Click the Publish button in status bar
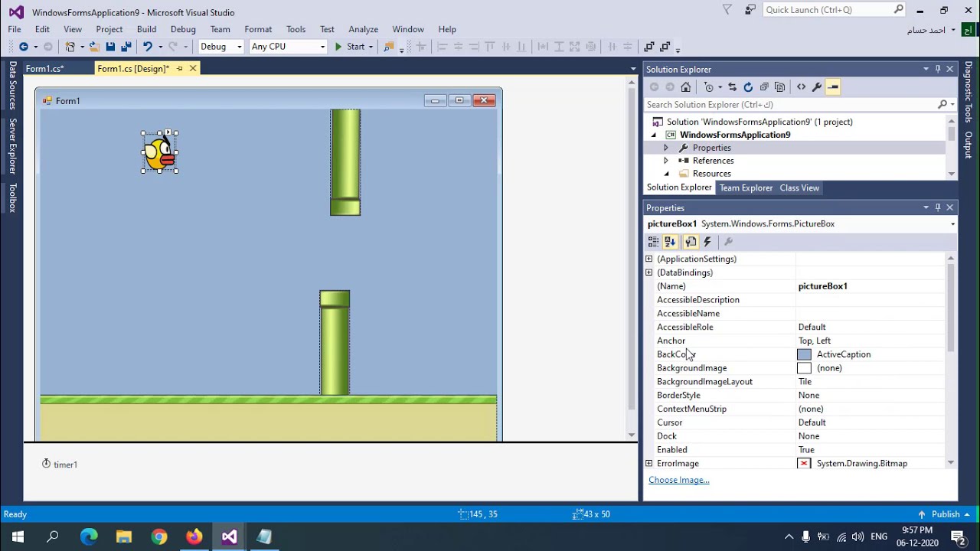 [x=945, y=514]
